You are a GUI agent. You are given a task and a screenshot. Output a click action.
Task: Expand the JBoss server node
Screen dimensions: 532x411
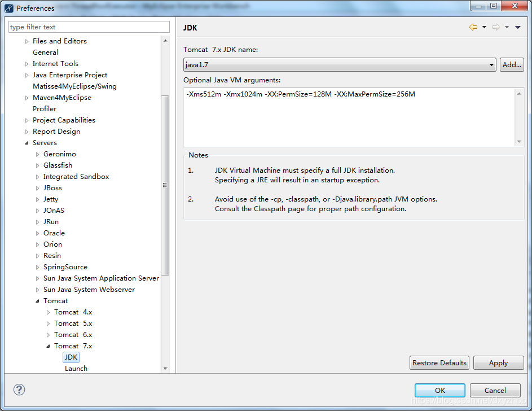point(37,188)
